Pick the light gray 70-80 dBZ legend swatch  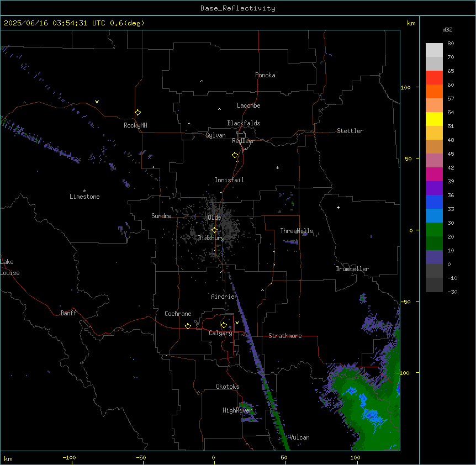point(434,50)
